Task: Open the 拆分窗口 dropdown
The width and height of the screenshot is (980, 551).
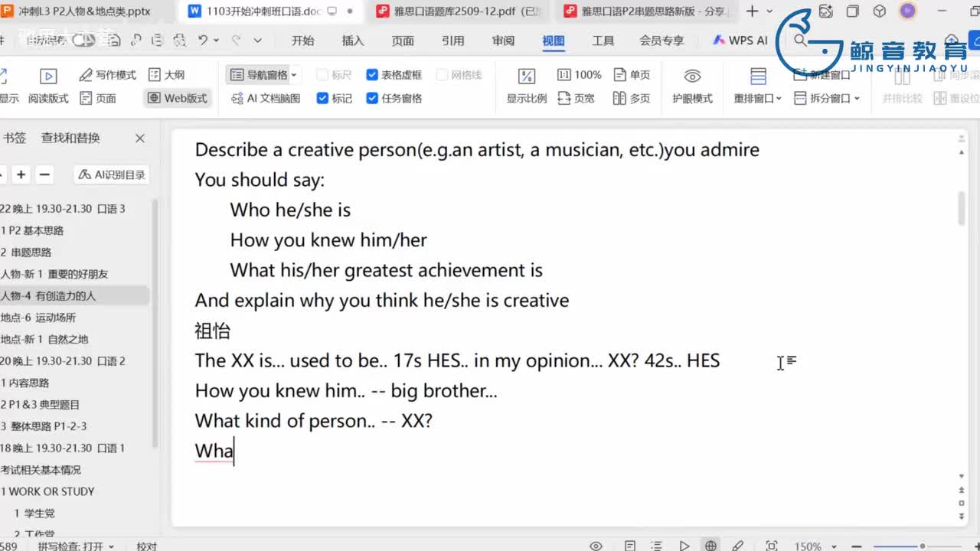Action: click(827, 98)
